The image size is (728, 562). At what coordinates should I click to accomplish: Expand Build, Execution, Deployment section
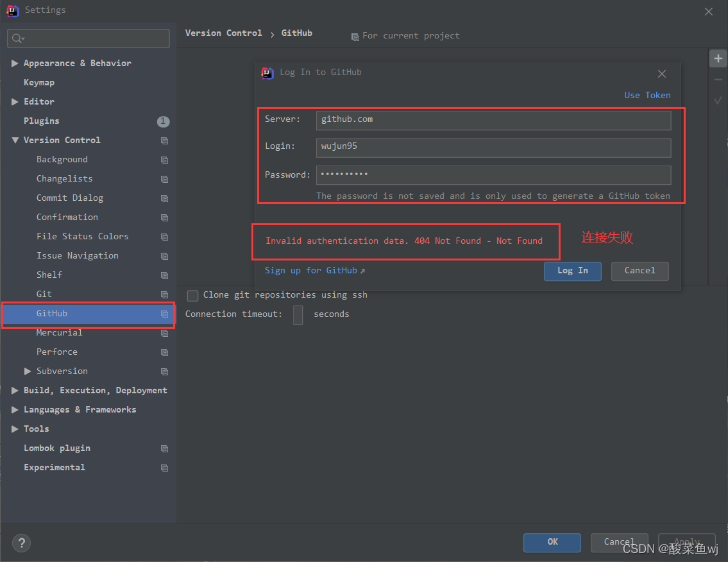tap(15, 390)
